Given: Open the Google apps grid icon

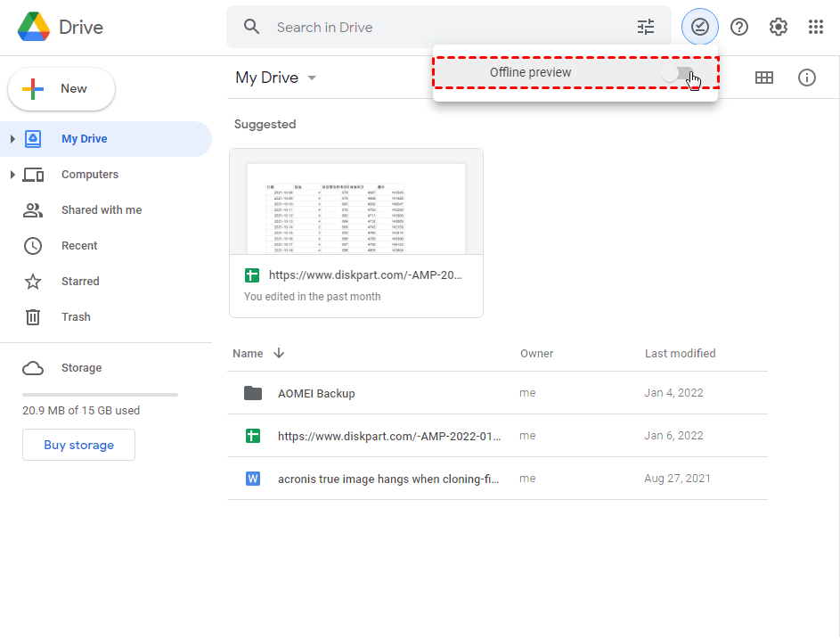Looking at the screenshot, I should 816,27.
